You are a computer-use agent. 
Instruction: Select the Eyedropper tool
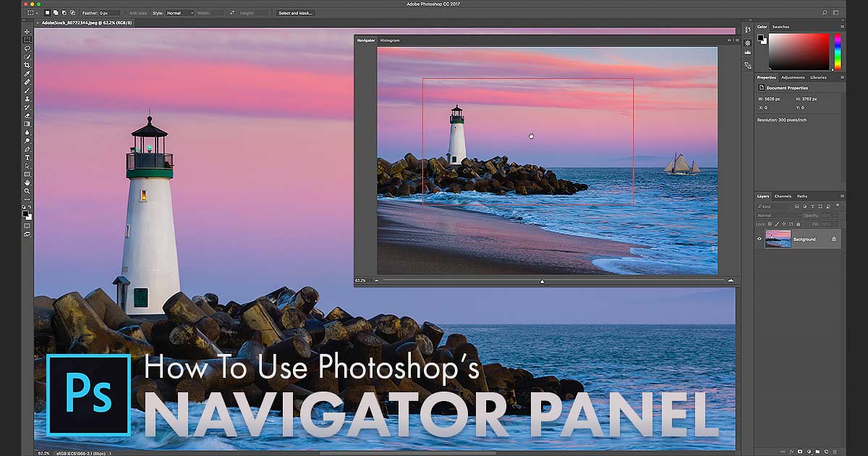pyautogui.click(x=27, y=74)
